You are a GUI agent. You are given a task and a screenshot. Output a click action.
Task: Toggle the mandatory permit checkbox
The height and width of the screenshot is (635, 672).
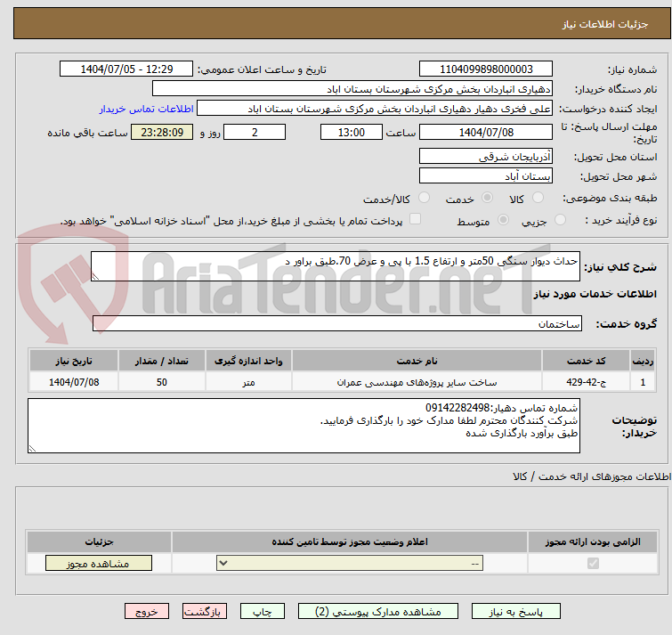593,563
